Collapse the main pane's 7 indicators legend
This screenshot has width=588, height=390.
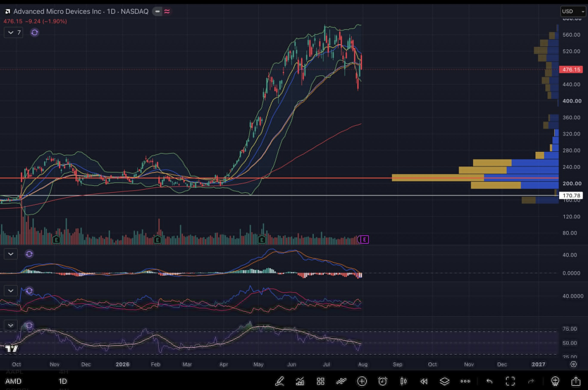tap(14, 33)
